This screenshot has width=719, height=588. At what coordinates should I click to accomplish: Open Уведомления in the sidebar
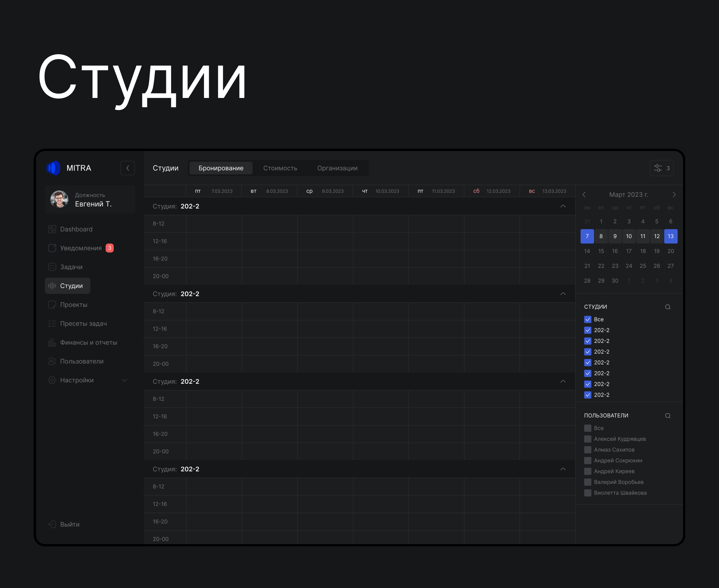(x=81, y=248)
